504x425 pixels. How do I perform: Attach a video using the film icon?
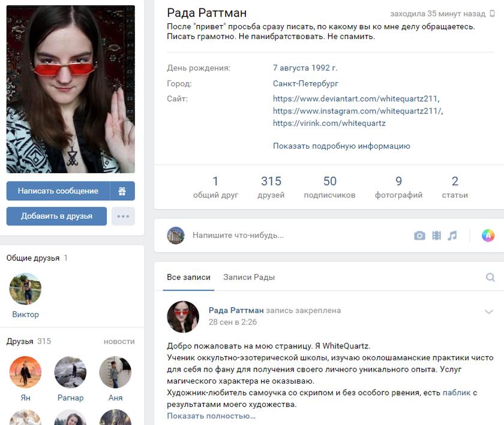[436, 236]
